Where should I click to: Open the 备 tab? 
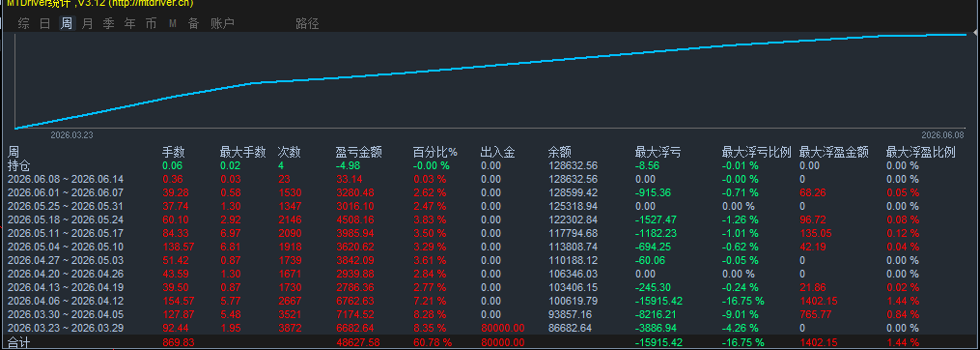click(x=194, y=24)
